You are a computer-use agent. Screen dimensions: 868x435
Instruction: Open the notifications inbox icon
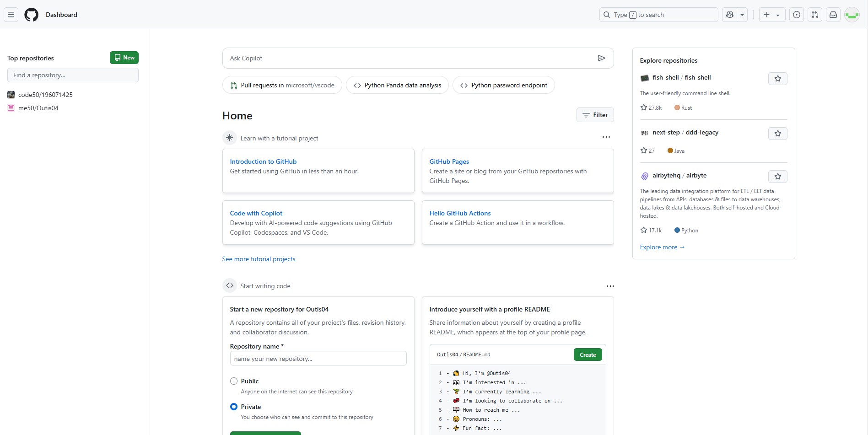point(833,15)
